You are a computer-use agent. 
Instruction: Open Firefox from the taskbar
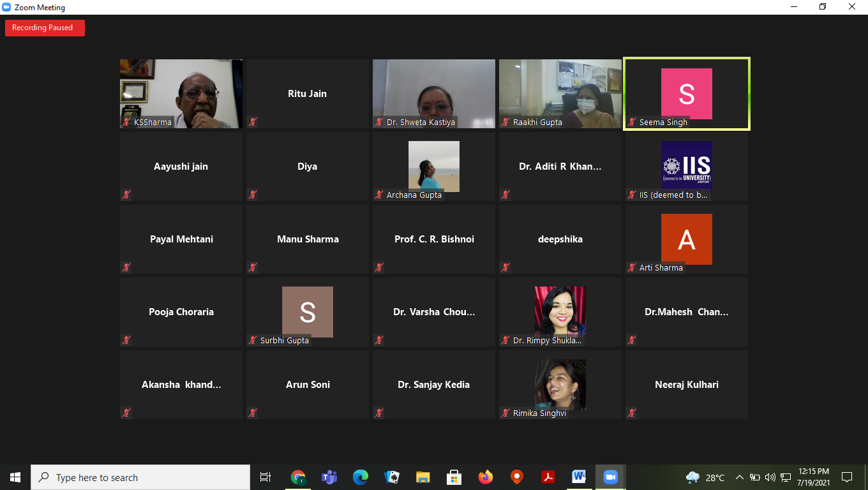tap(486, 477)
